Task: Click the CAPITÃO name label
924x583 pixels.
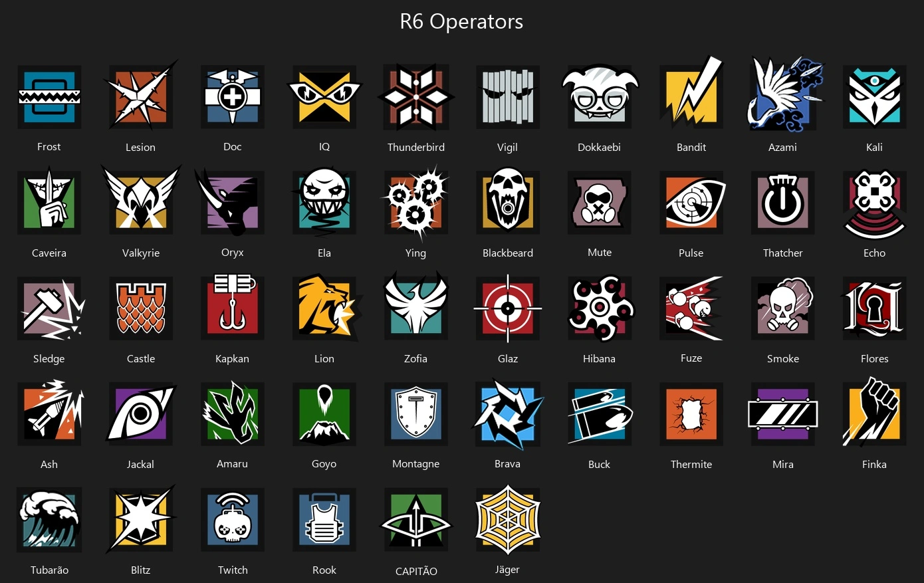Action: click(416, 571)
